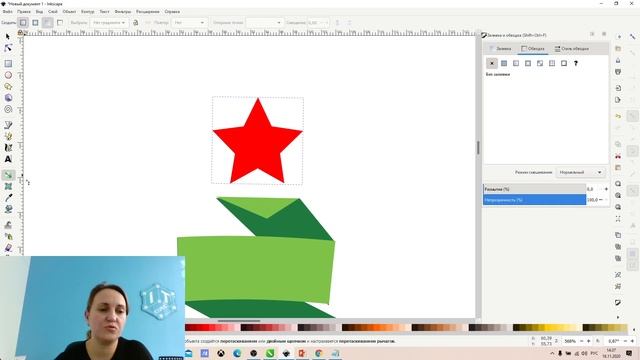
Task: Select the Dropper color picker tool
Action: (8, 198)
